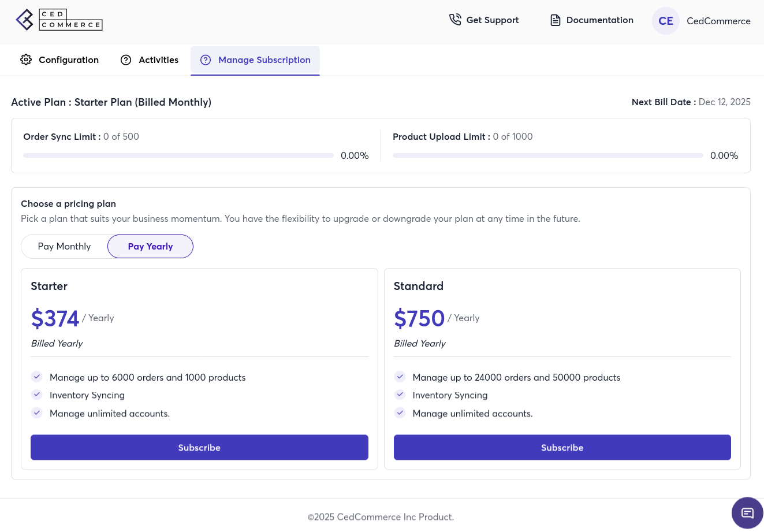The width and height of the screenshot is (764, 532).
Task: Open the Manage Subscription tab
Action: pyautogui.click(x=264, y=60)
